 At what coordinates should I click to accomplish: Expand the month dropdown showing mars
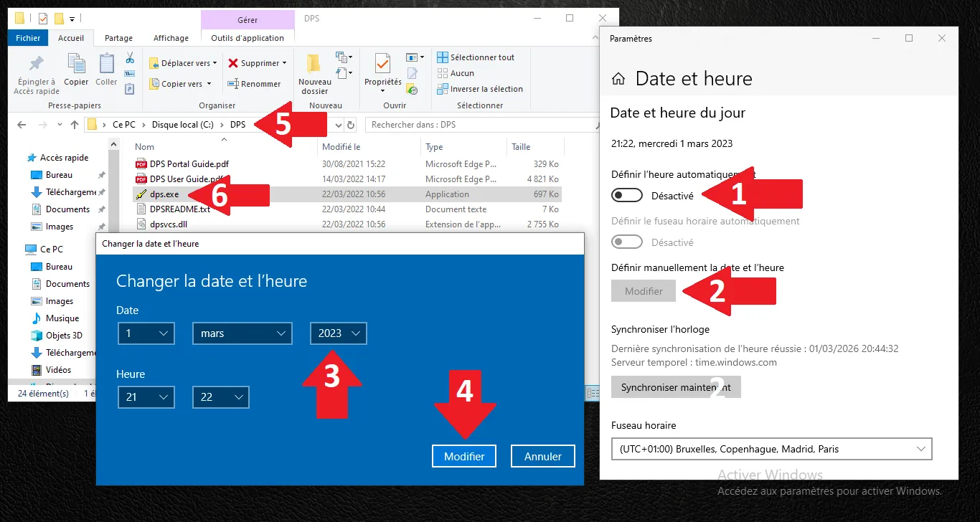242,333
